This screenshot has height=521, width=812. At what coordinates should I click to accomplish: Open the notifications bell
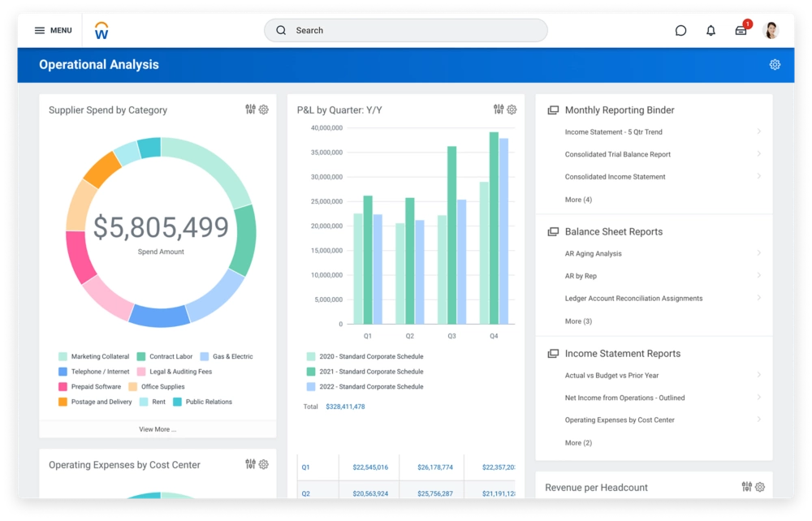(710, 31)
